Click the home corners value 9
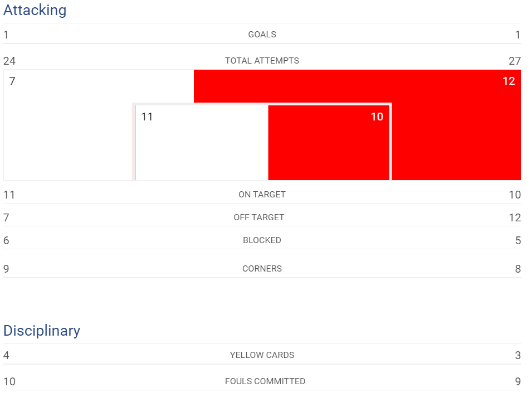Image resolution: width=532 pixels, height=397 pixels. (6, 269)
